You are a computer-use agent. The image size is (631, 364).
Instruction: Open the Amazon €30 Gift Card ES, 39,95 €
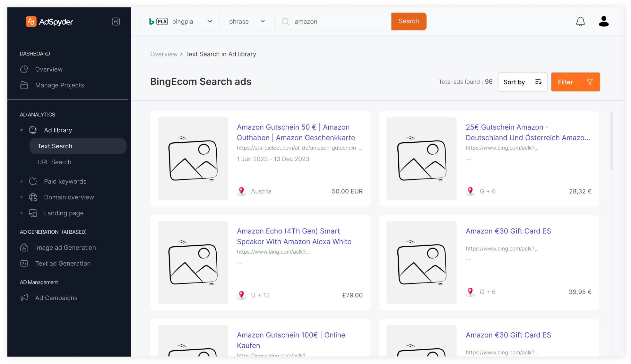[x=508, y=231]
